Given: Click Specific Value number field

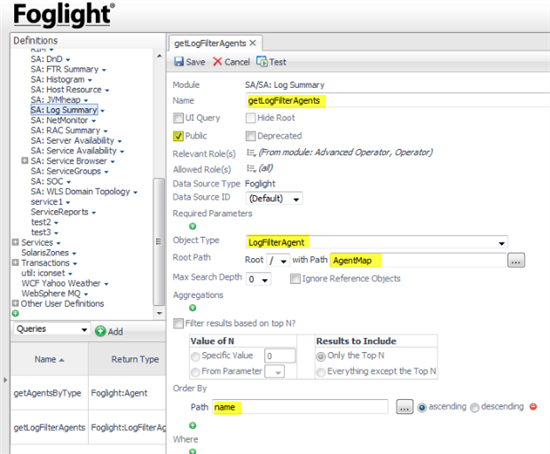Looking at the screenshot, I should (x=280, y=356).
